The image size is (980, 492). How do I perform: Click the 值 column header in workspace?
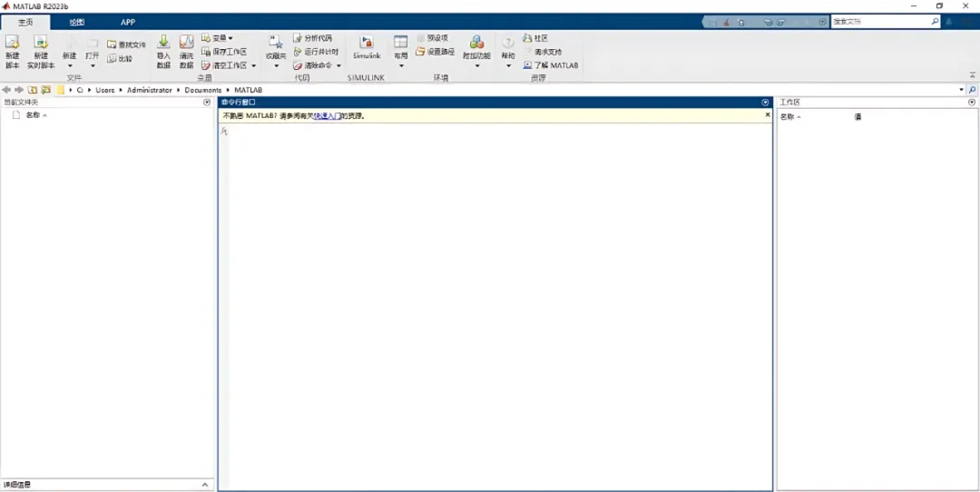[857, 117]
